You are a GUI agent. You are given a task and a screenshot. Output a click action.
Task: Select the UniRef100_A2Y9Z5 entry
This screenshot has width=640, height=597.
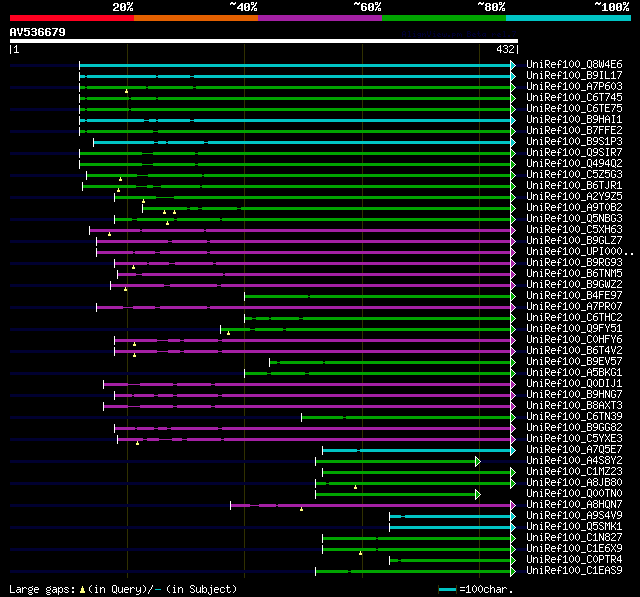(574, 197)
